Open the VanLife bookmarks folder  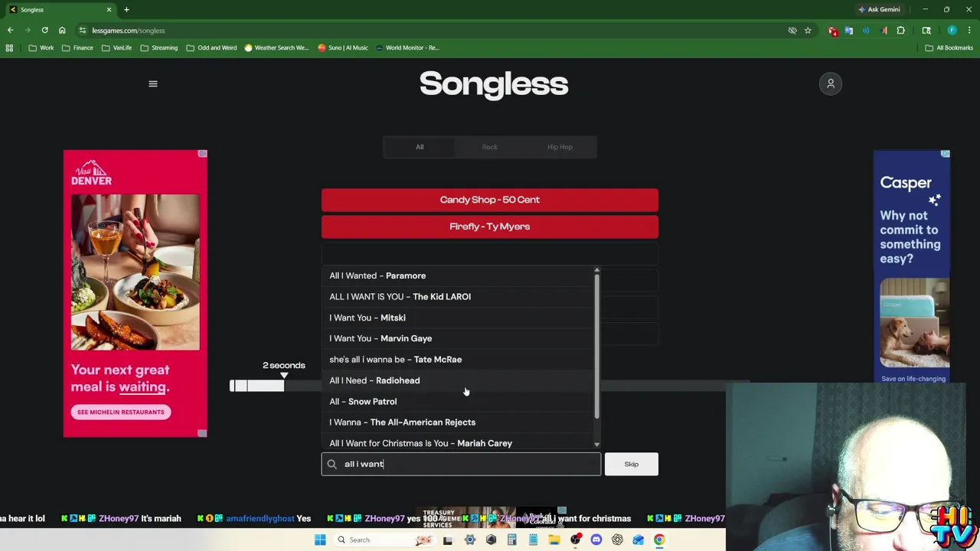[x=116, y=47]
